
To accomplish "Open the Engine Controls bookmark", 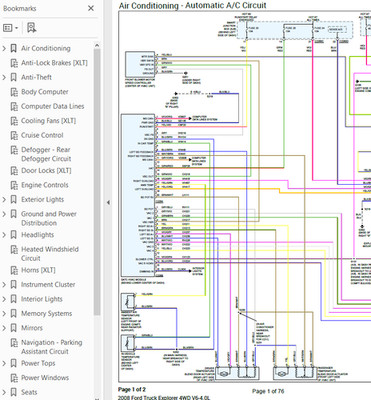I will point(45,185).
